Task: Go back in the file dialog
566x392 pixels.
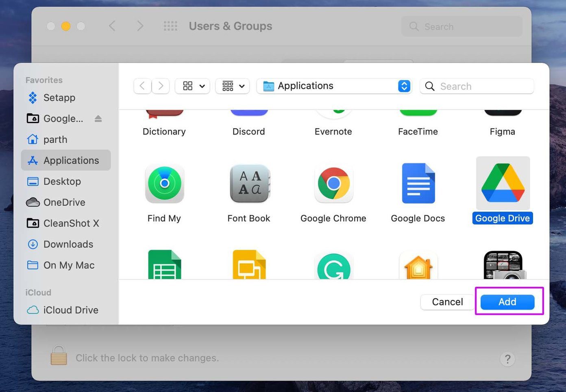Action: click(142, 86)
